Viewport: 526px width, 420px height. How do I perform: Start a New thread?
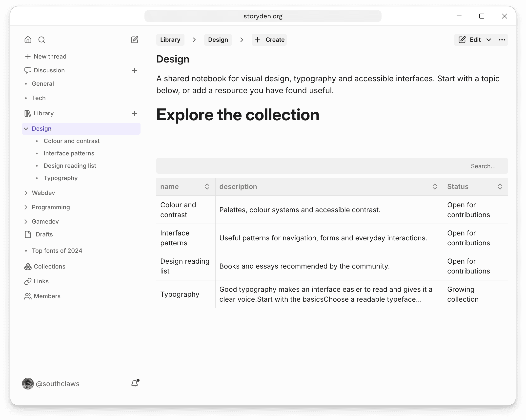coord(46,57)
